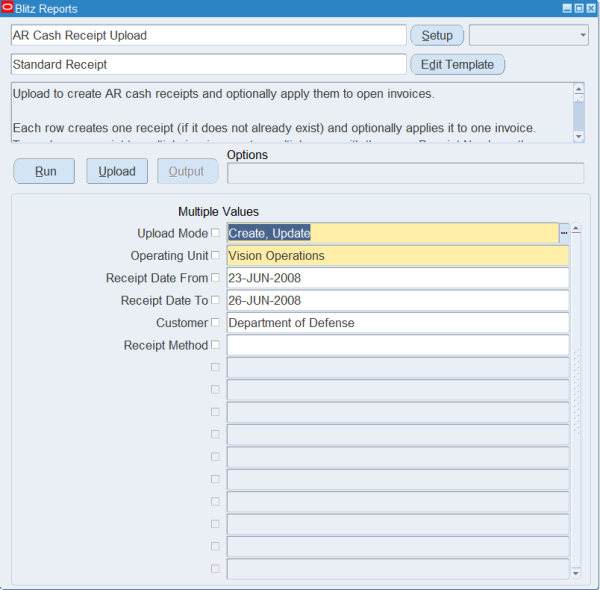Click the Receipt Date To field 26-JUN-2008

coord(398,300)
